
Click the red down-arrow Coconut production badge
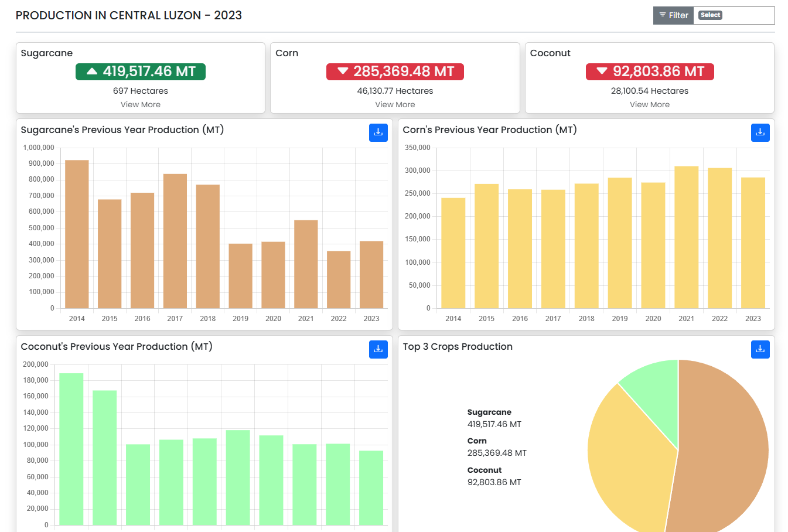650,71
